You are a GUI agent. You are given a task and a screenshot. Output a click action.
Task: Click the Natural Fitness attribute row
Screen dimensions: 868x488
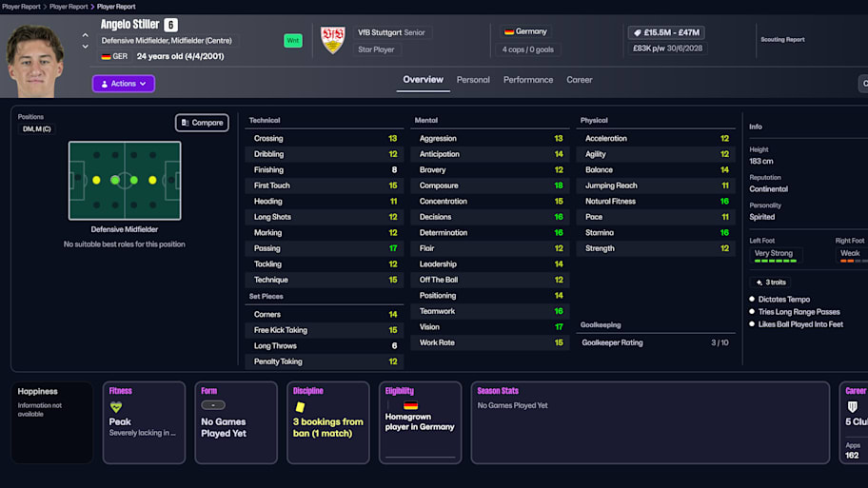[x=656, y=202]
